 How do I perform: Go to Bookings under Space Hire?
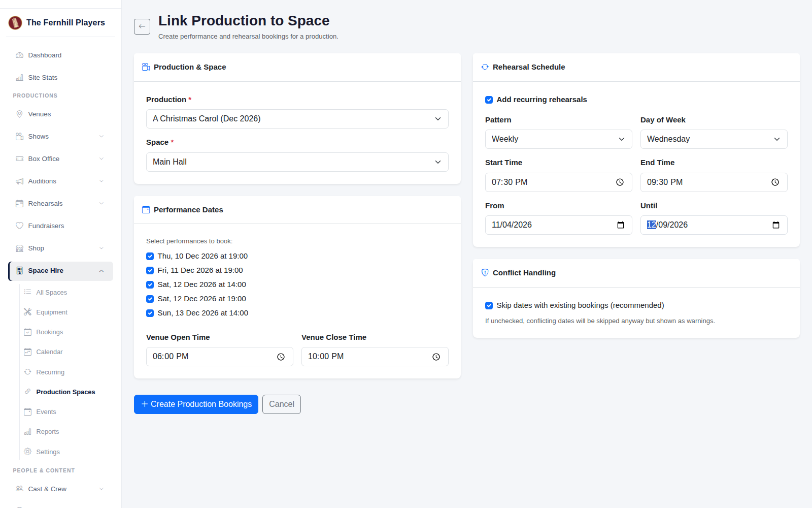point(50,332)
